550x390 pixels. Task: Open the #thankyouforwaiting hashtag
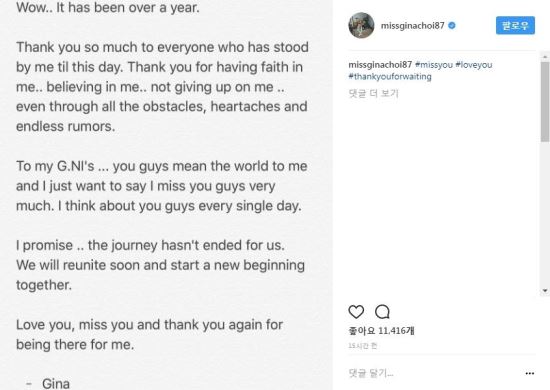tap(390, 76)
